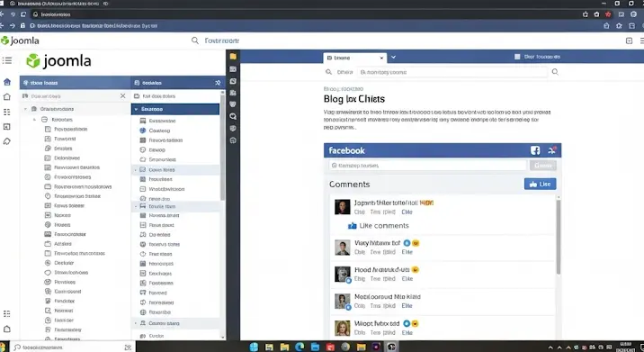Click the speech-bubble search icon in dark strip
The height and width of the screenshot is (352, 644).
pos(233,116)
